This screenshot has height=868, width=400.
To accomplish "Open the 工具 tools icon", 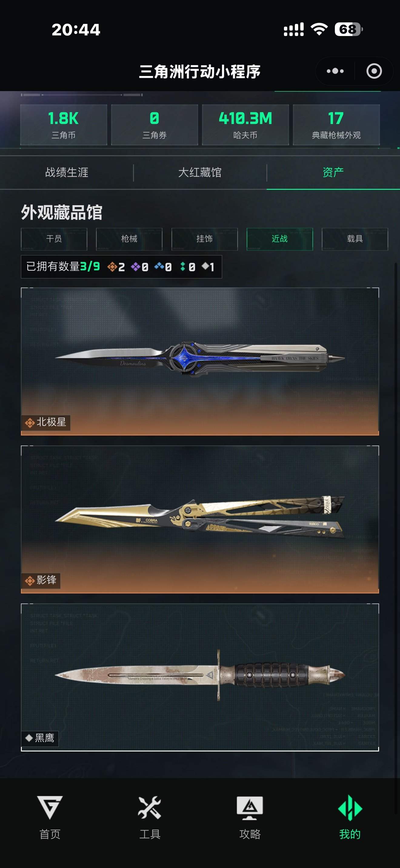I will [150, 808].
